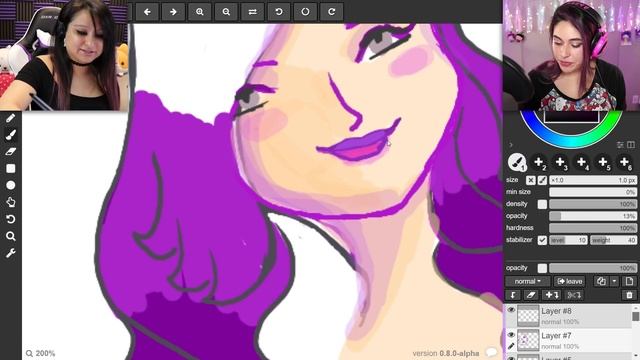Image resolution: width=640 pixels, height=360 pixels.
Task: Add brush preset in slot 2
Action: pyautogui.click(x=539, y=162)
